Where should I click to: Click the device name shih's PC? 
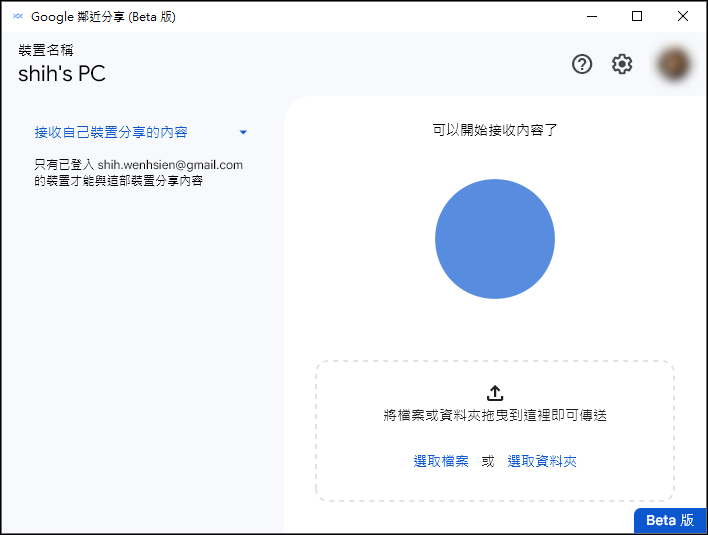coord(62,74)
